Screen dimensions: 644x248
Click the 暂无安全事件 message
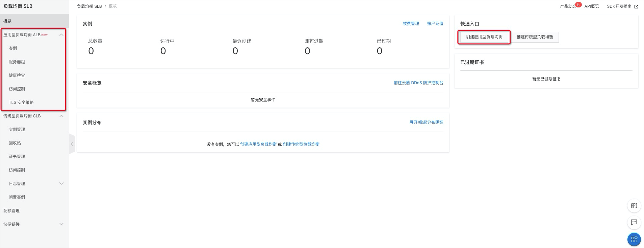[x=263, y=100]
